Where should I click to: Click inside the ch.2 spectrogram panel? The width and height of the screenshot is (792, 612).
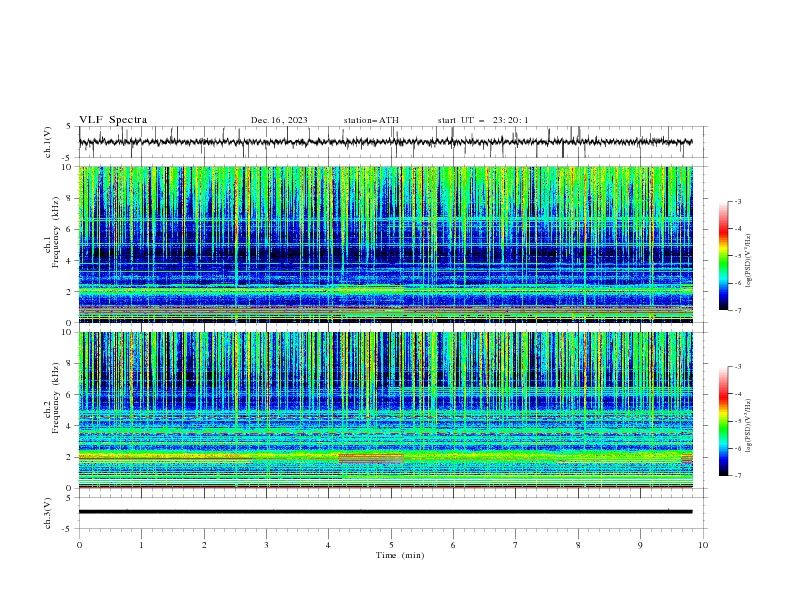[x=385, y=410]
